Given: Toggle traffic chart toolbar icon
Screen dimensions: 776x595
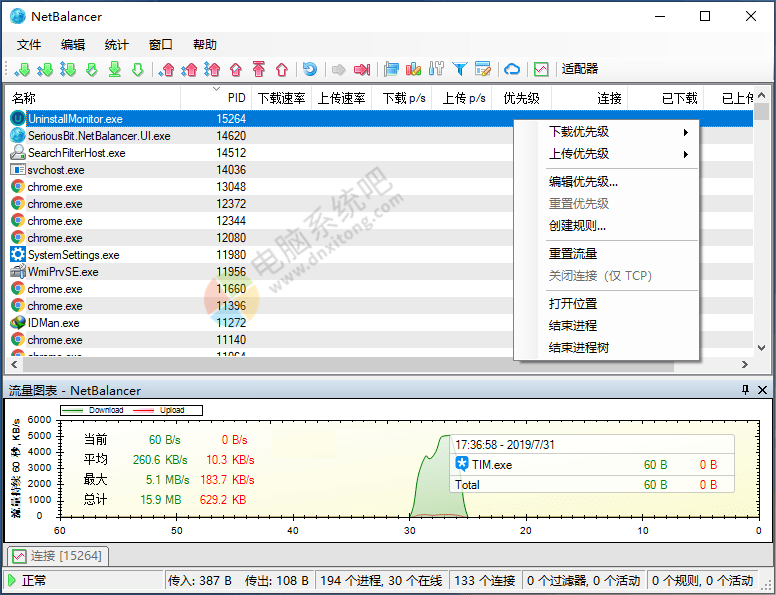Looking at the screenshot, I should pos(541,69).
